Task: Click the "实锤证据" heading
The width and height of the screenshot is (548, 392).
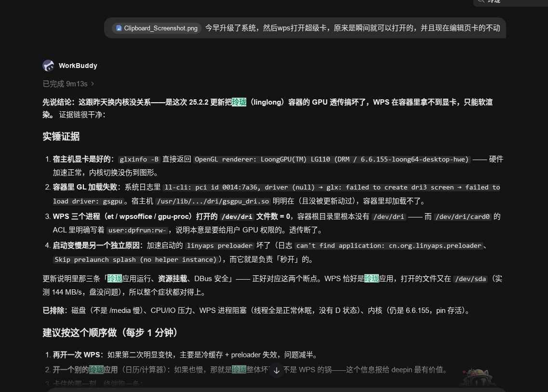Action: tap(61, 136)
